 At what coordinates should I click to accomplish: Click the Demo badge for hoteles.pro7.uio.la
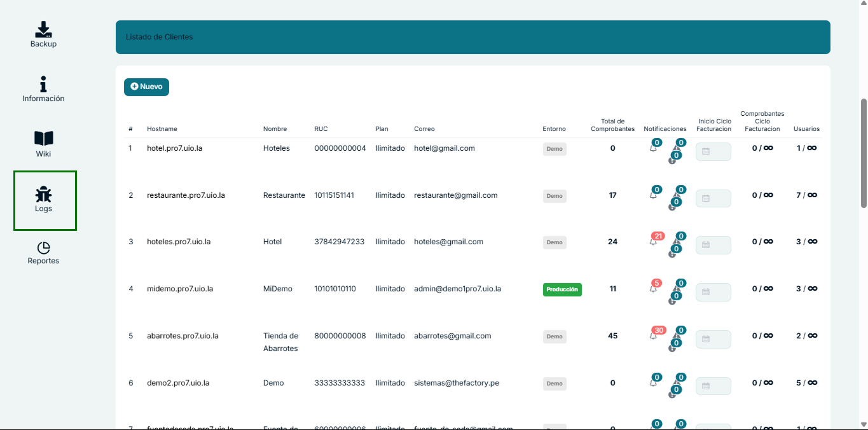click(x=554, y=242)
